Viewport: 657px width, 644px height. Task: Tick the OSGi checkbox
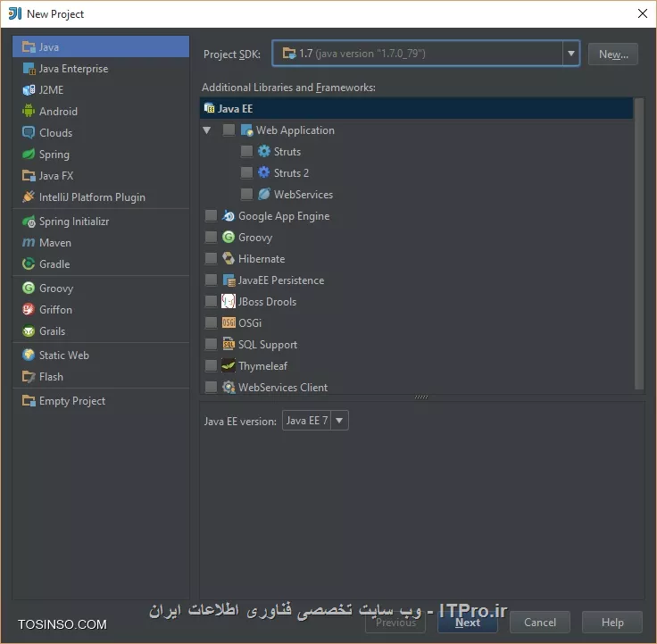211,322
